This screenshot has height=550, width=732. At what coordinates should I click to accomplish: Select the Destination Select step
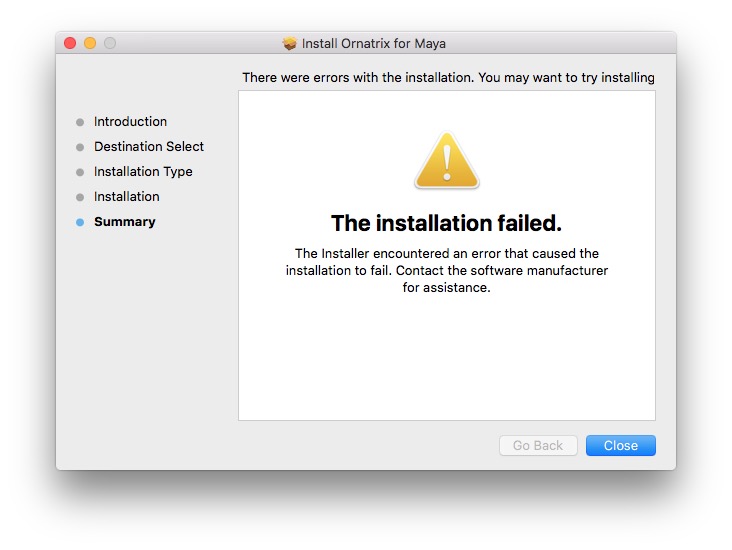148,147
